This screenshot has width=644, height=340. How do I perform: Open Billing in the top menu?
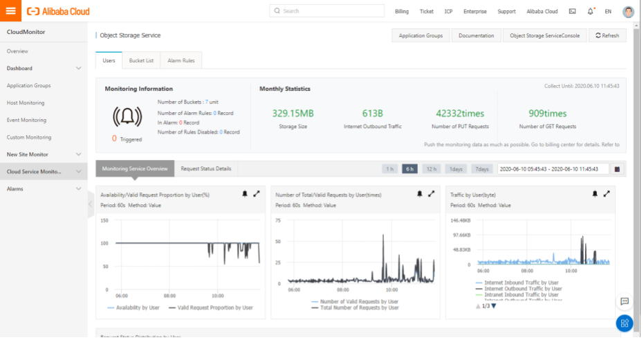pos(402,12)
